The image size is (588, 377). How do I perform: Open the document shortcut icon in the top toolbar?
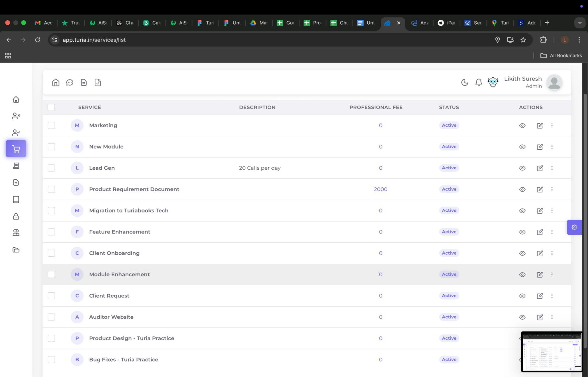tap(84, 83)
